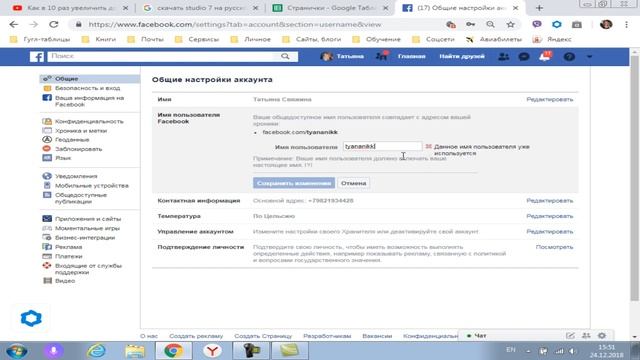Select Общие settings section
Image resolution: width=640 pixels, height=360 pixels.
(90, 78)
